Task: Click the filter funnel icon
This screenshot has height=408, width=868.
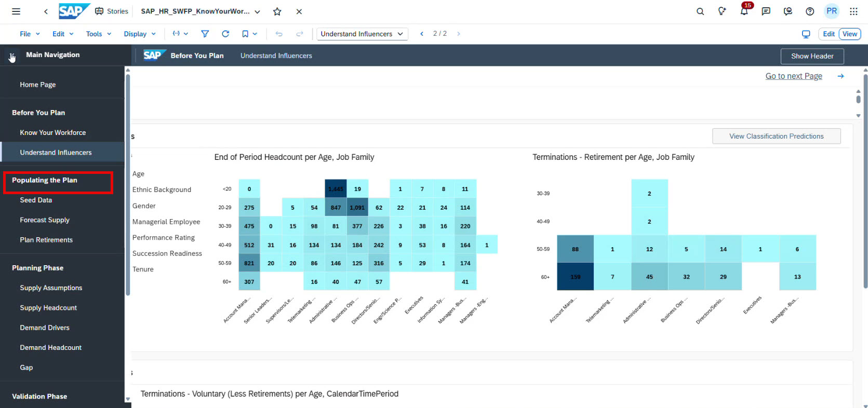Action: coord(205,34)
